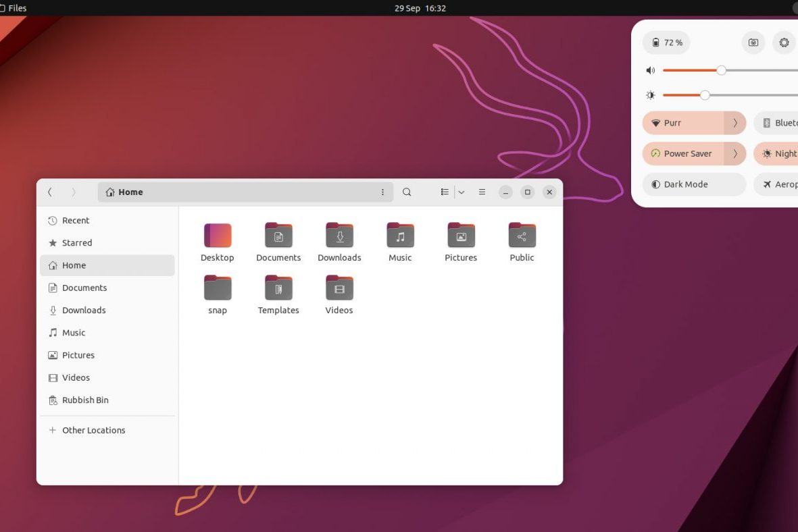Click the list view toggle icon

click(x=444, y=192)
